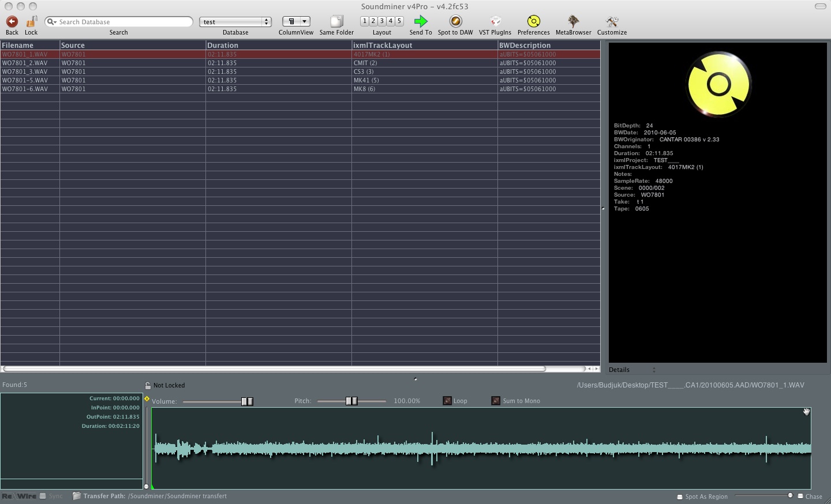831x504 pixels.
Task: Click the Same Folder icon
Action: [x=336, y=22]
